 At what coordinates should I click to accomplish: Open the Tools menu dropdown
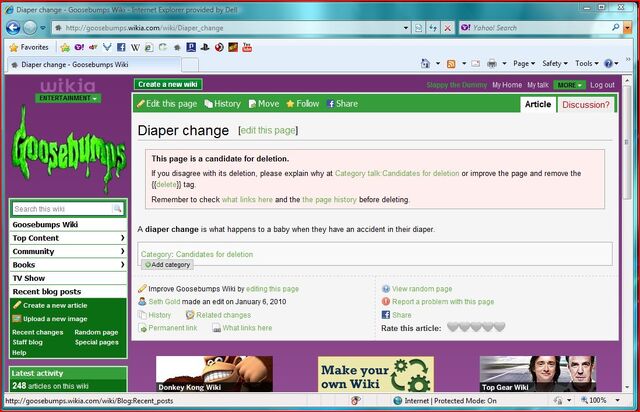coord(587,63)
